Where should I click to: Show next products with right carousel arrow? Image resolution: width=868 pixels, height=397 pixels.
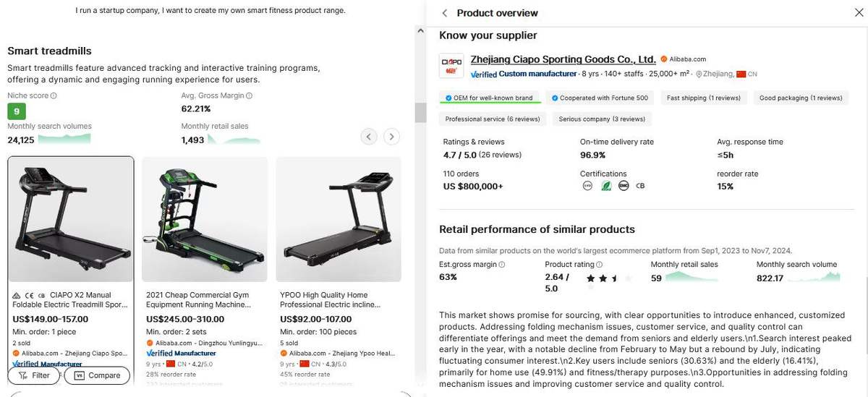[391, 136]
